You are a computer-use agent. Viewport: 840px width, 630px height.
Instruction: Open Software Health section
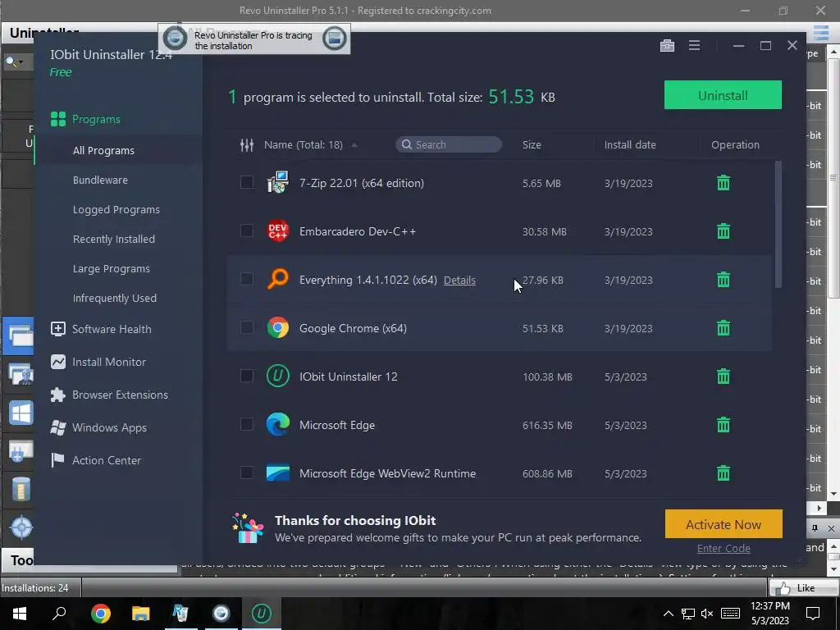(x=101, y=329)
